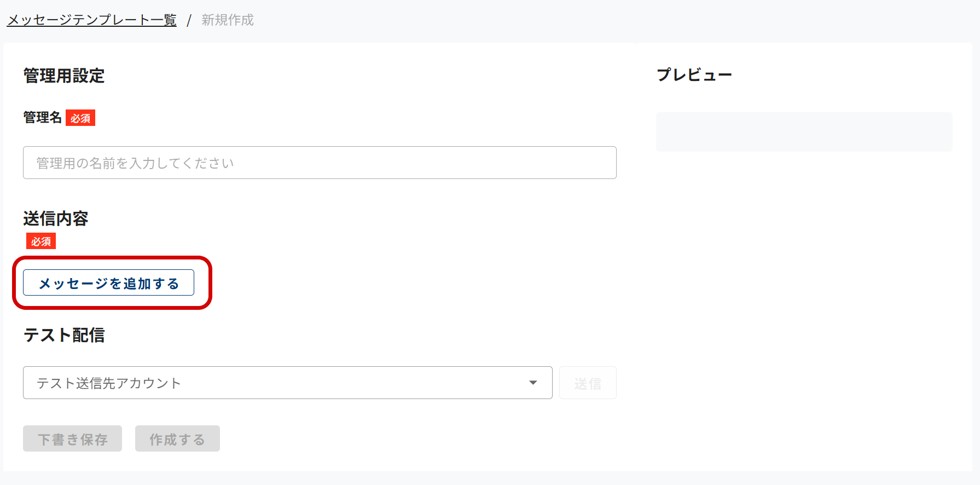Image resolution: width=980 pixels, height=485 pixels.
Task: Click the breadcrumb slash separator
Action: pyautogui.click(x=189, y=21)
